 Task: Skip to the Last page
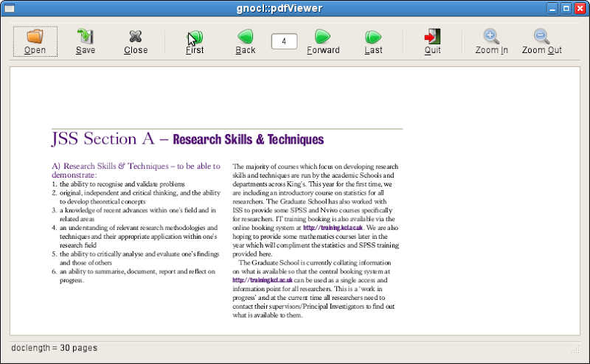(x=373, y=37)
